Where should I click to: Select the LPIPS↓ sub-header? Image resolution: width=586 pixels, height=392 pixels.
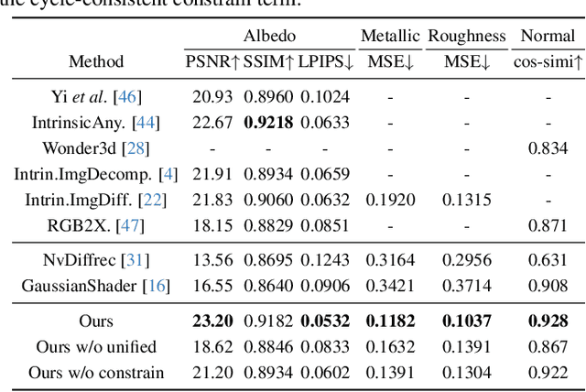pos(325,62)
